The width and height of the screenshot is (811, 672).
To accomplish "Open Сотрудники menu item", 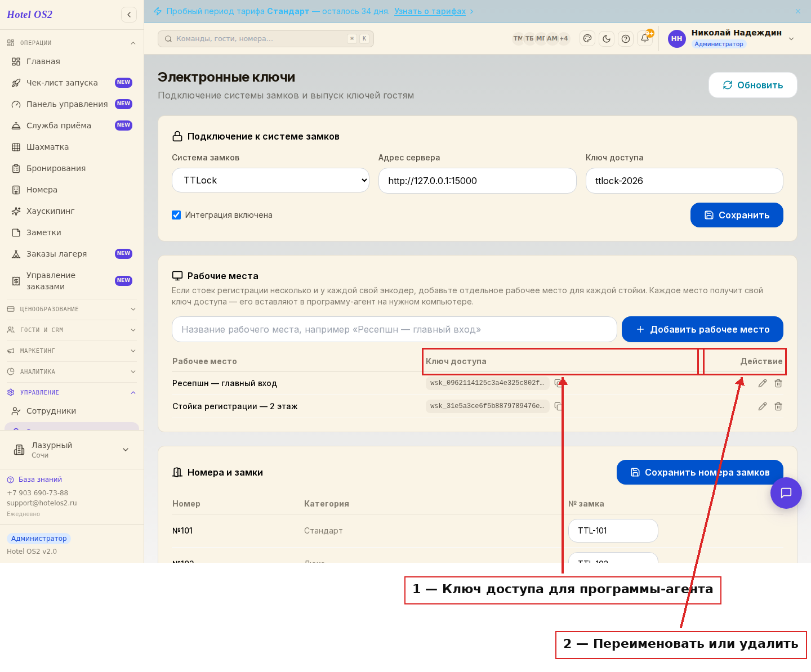I will pyautogui.click(x=72, y=411).
